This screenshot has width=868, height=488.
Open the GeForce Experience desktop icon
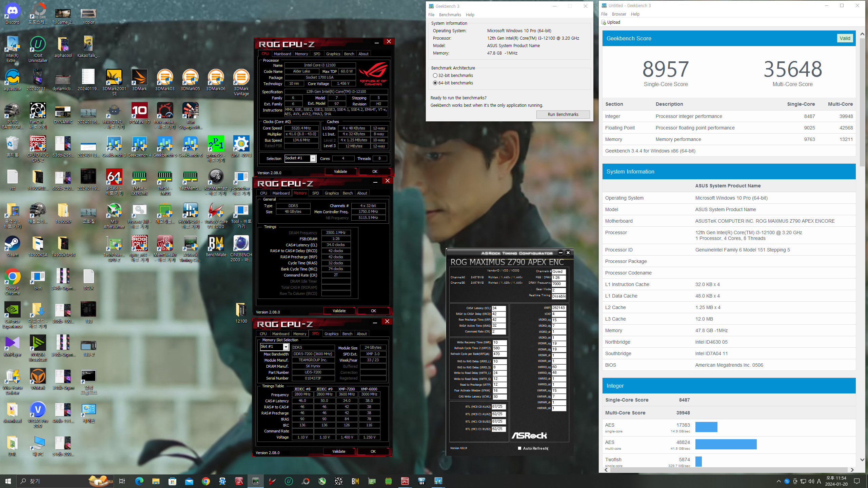click(x=12, y=315)
